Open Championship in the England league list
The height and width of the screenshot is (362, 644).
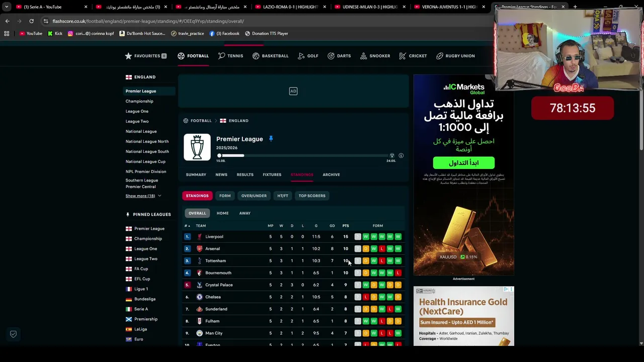[139, 101]
